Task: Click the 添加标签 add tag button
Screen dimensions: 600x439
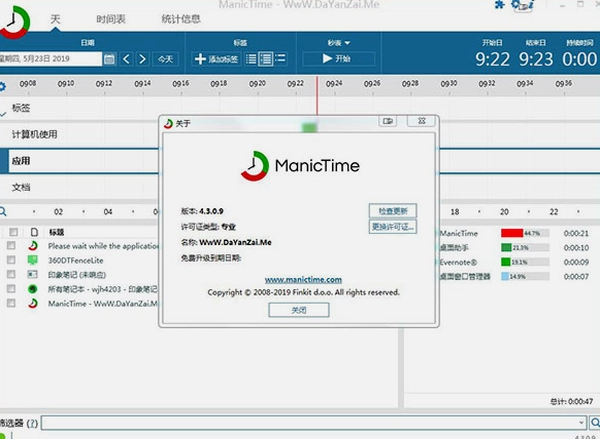Action: [216, 59]
